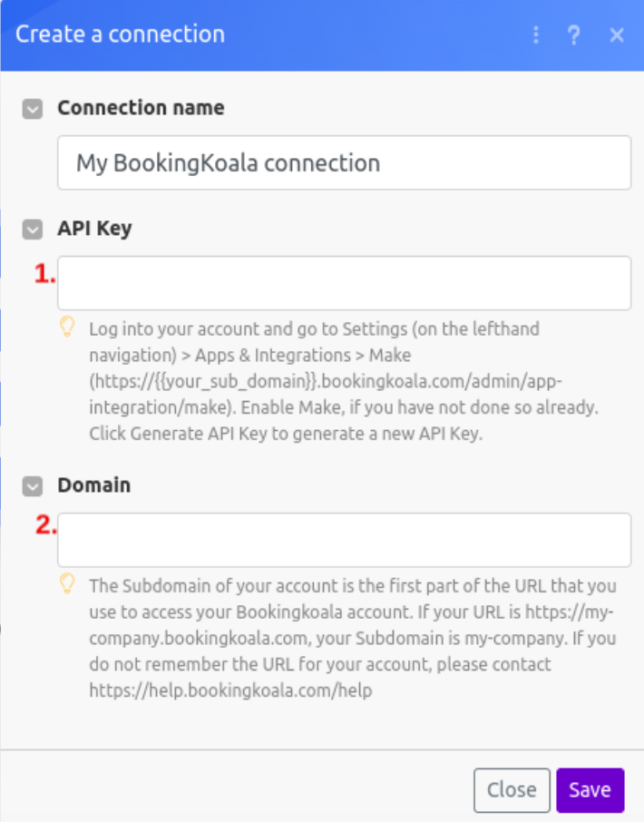Collapse the Connection name section arrow

point(33,109)
